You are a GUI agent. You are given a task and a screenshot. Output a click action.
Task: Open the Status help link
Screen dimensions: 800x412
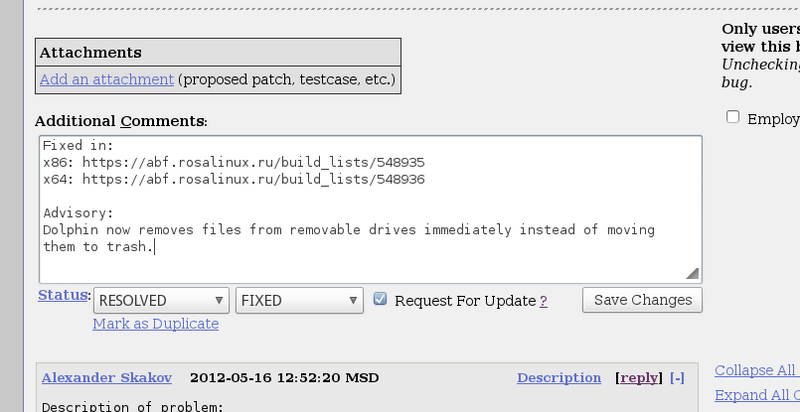pyautogui.click(x=62, y=295)
